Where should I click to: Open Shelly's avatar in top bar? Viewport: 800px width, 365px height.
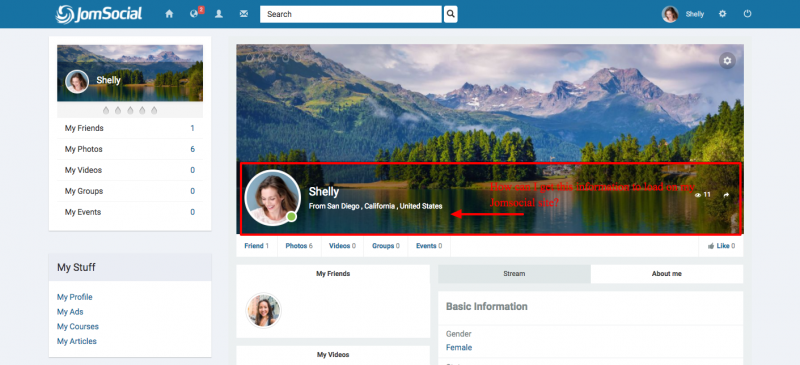coord(670,14)
